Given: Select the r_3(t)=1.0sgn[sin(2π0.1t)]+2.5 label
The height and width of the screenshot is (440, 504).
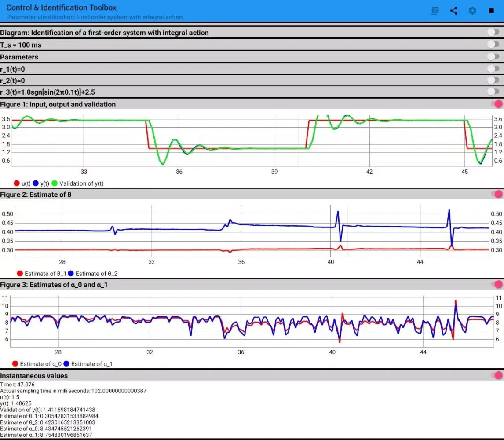Looking at the screenshot, I should [47, 92].
